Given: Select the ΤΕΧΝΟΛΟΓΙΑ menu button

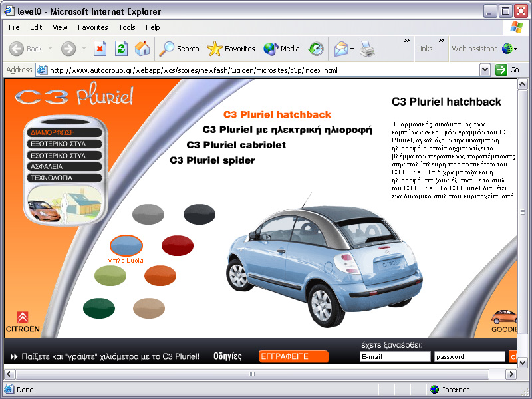Looking at the screenshot, I should (65, 178).
